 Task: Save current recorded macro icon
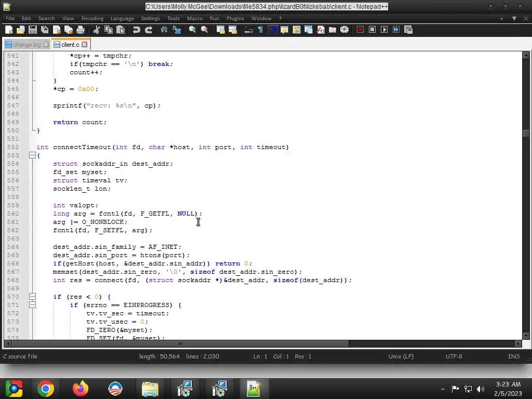(x=408, y=30)
